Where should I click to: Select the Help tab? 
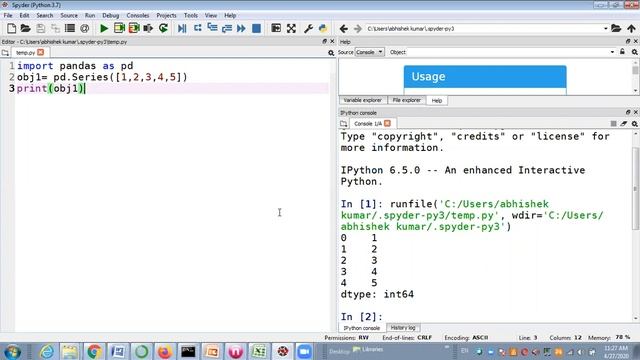coord(437,100)
